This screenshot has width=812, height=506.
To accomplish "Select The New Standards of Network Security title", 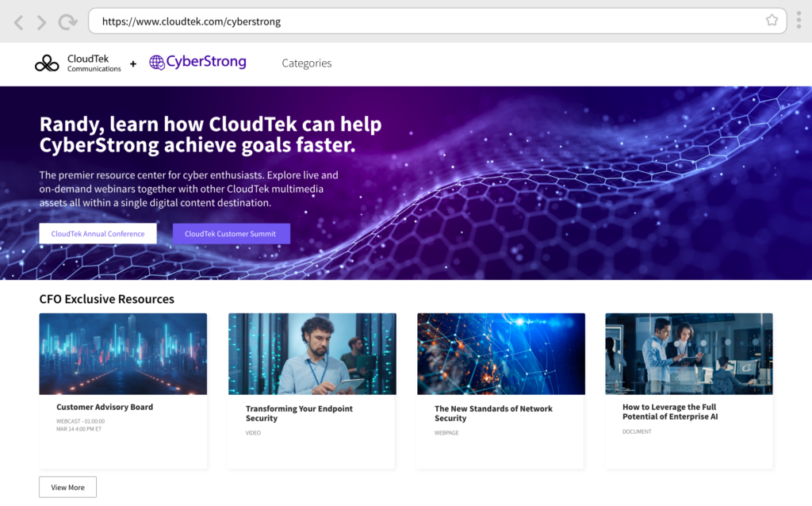I will 493,413.
